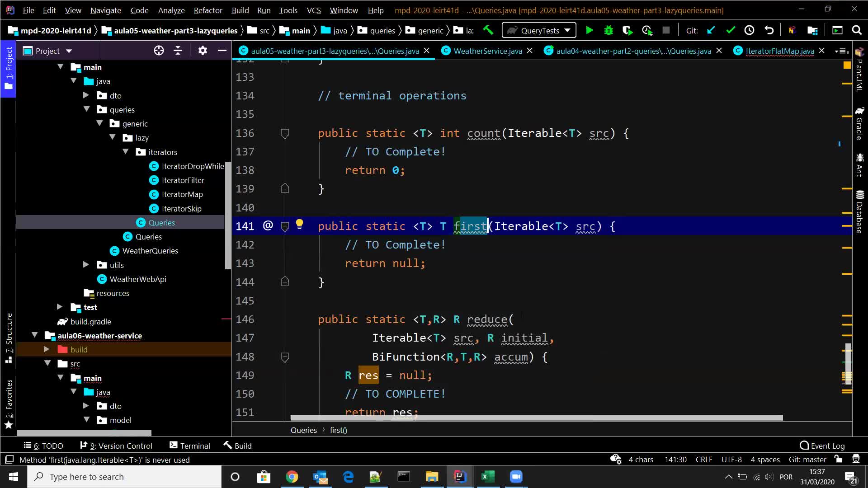Click the Git: master branch widget

tap(807, 460)
